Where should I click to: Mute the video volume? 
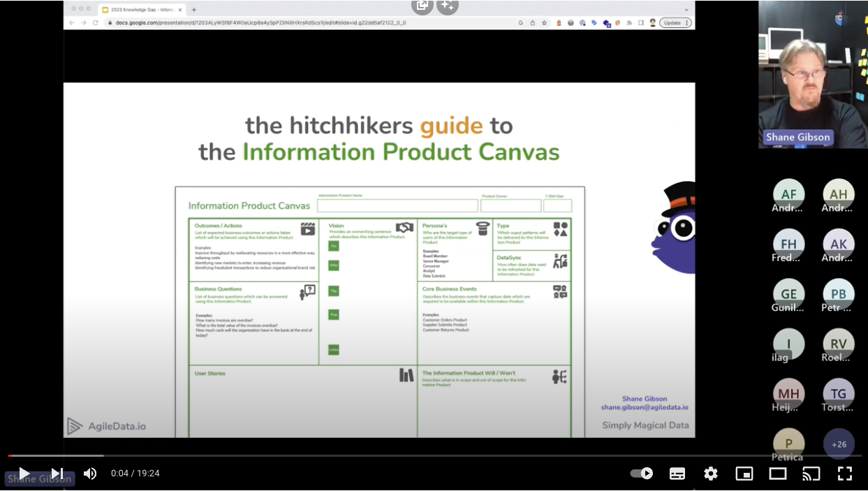pos(90,473)
